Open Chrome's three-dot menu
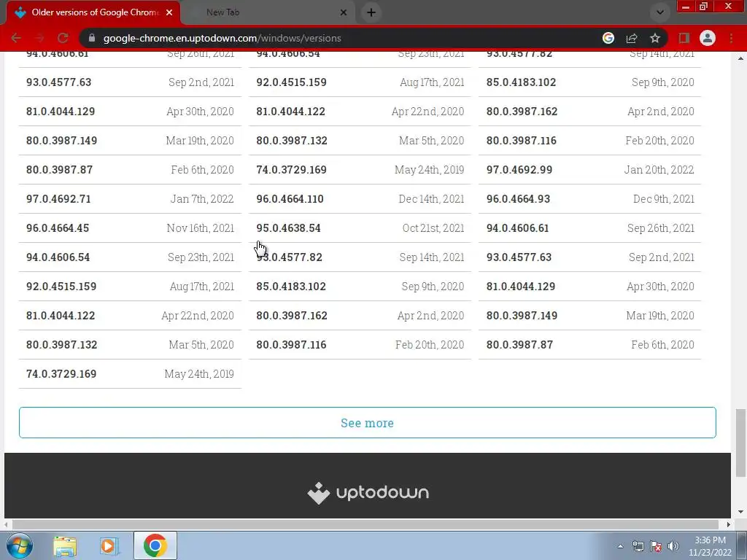Viewport: 747px width, 560px height. coord(731,38)
